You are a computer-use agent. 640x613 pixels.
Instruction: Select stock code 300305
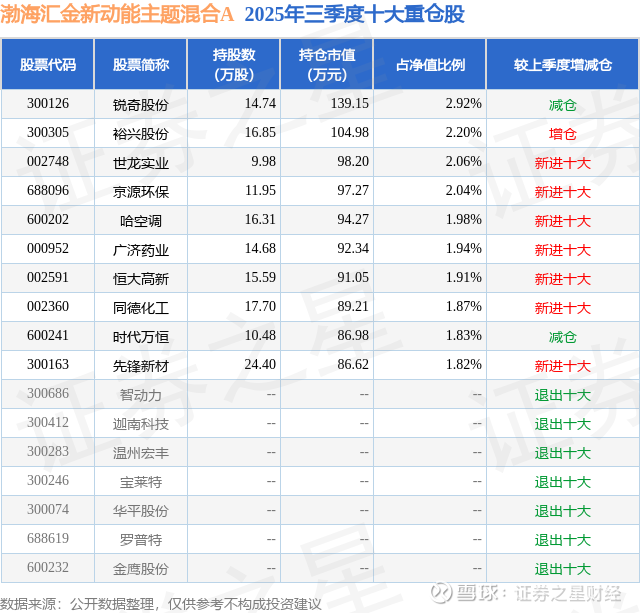(48, 133)
